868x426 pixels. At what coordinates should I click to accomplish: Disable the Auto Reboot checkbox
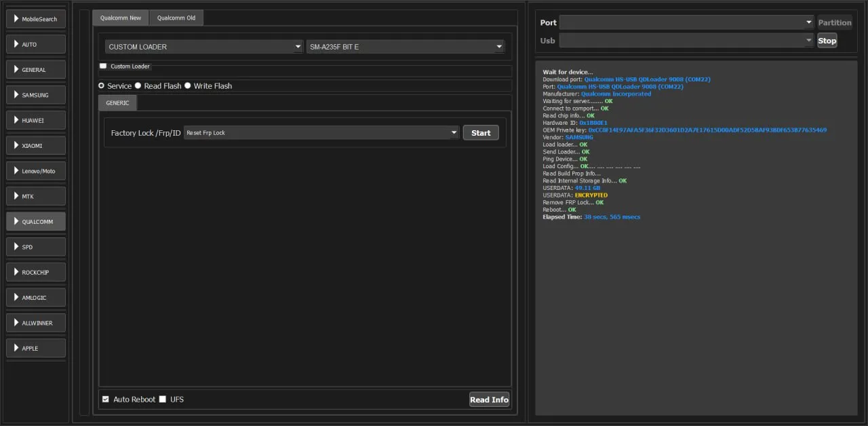(105, 399)
